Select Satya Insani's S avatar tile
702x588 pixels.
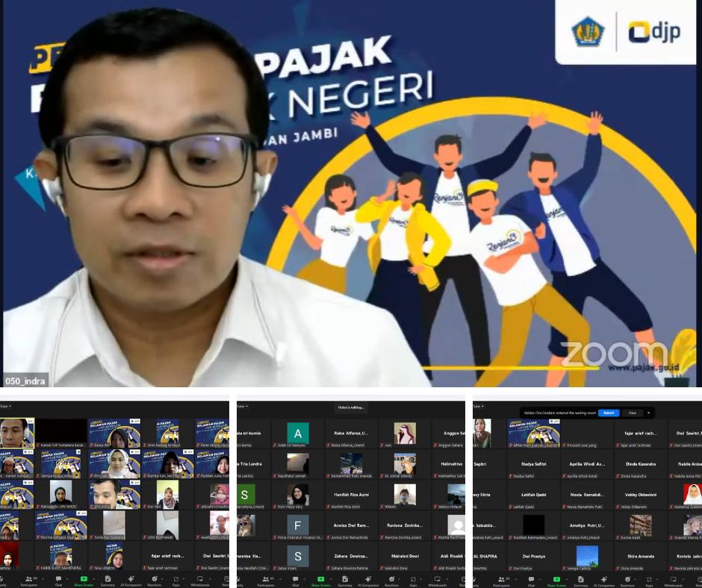point(298,556)
